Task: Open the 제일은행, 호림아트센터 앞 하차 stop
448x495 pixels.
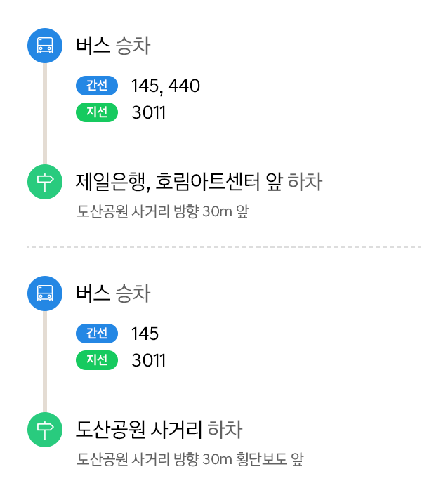Action: pos(199,182)
